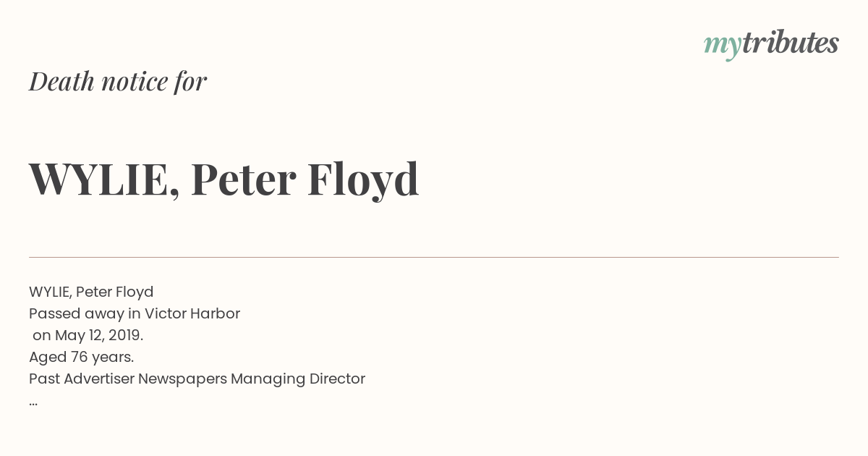
Task: Click the "tributes" word in the logo
Action: [790, 43]
